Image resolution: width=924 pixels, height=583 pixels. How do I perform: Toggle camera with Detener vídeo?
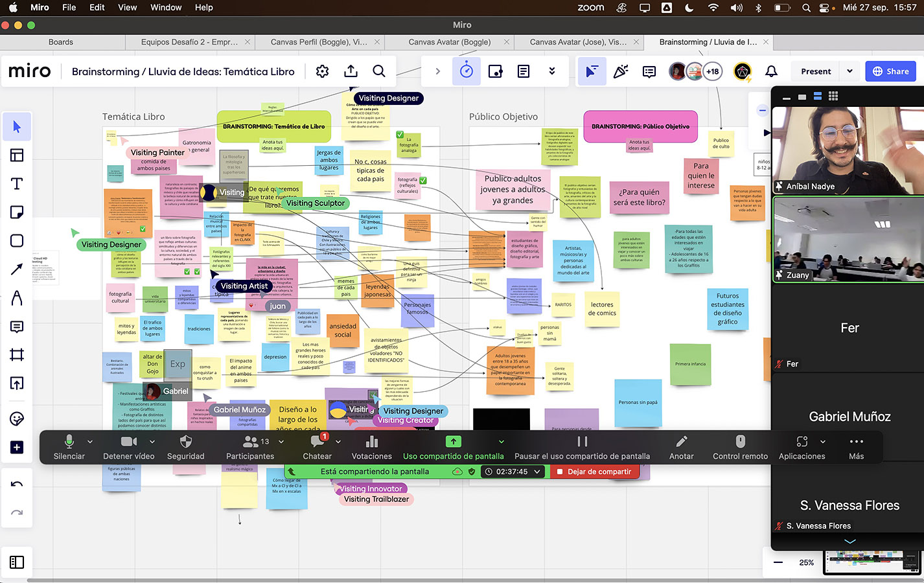[129, 447]
